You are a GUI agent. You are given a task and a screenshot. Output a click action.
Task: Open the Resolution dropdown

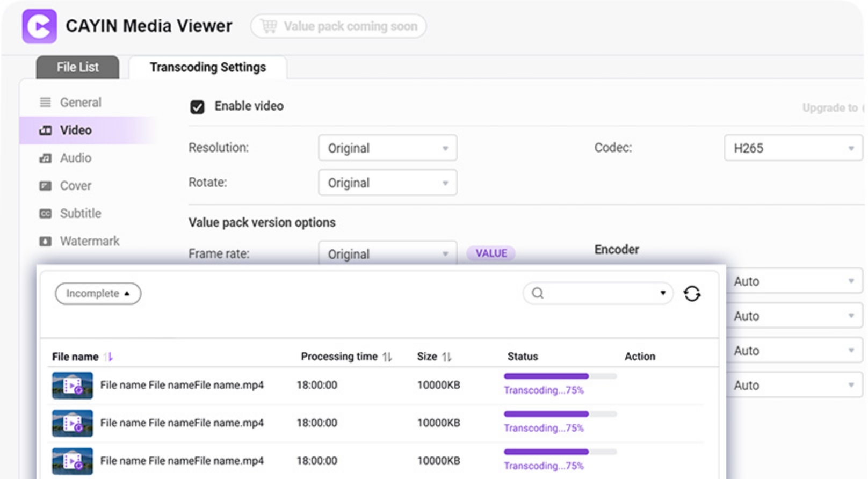click(x=387, y=148)
